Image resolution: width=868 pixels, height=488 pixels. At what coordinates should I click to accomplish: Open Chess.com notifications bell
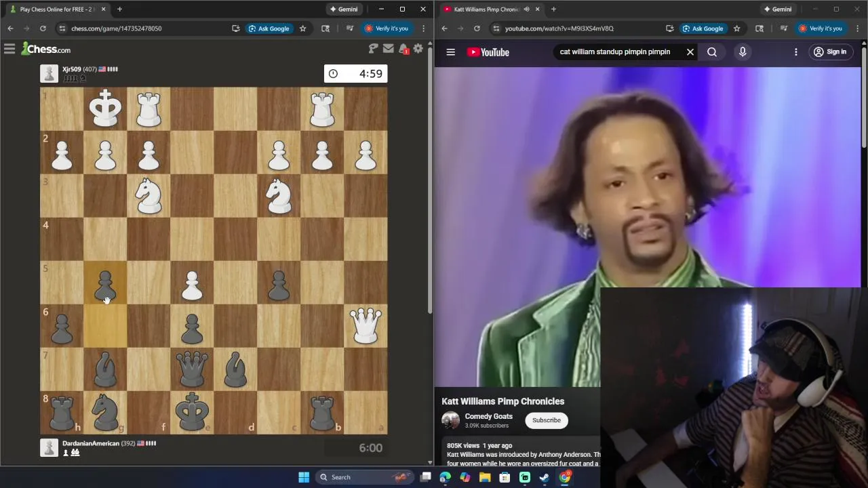tap(403, 49)
